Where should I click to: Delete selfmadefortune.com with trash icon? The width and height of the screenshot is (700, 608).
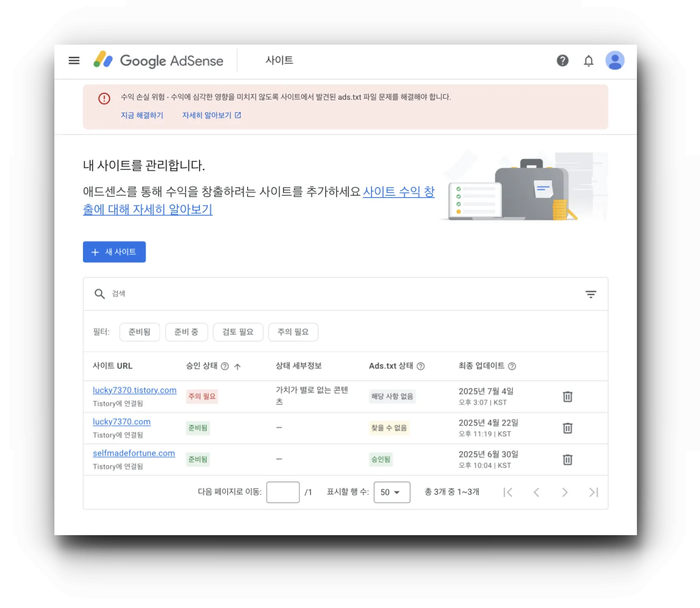(x=567, y=459)
